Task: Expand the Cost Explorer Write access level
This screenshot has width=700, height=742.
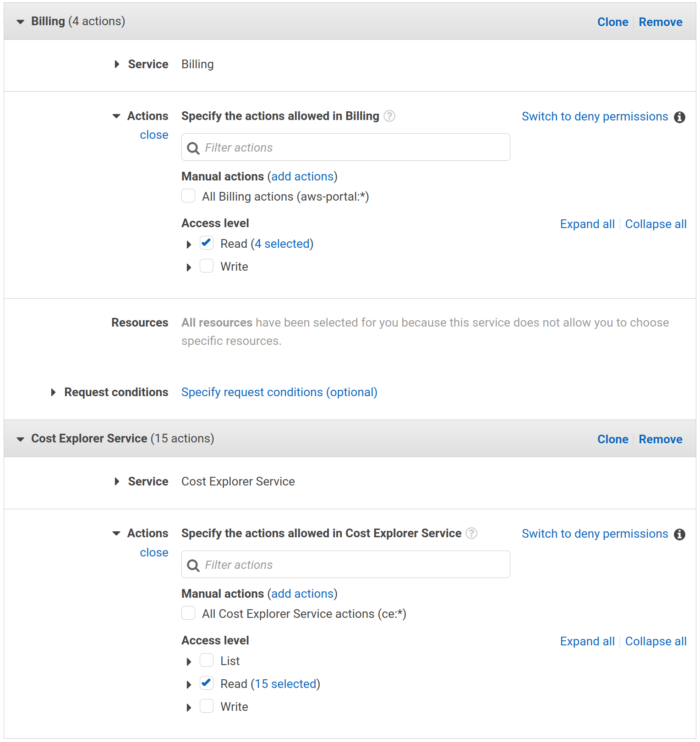Action: tap(189, 708)
